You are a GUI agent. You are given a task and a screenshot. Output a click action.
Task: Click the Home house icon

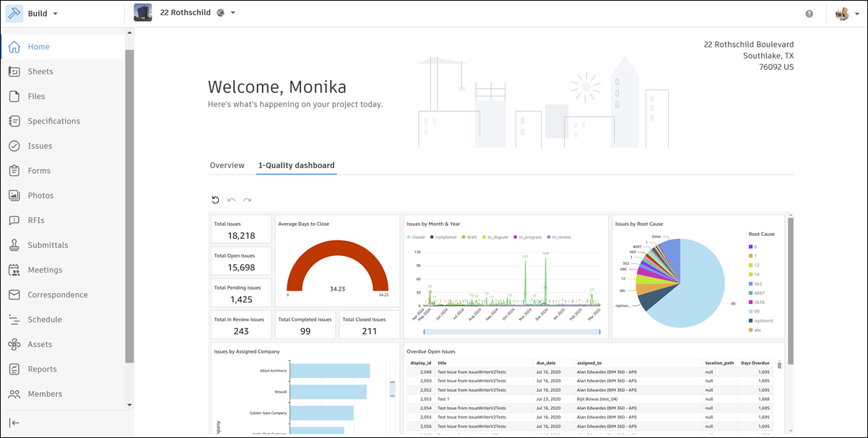pyautogui.click(x=14, y=47)
